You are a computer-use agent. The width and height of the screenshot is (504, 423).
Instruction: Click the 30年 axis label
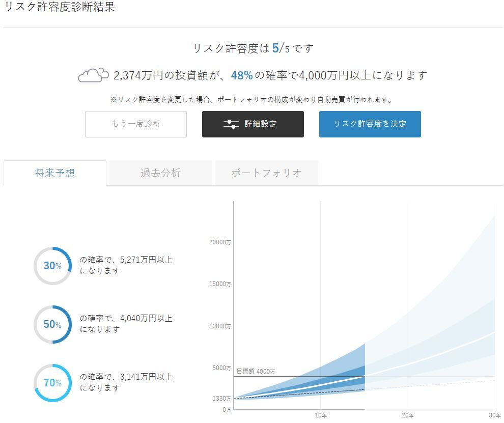(495, 415)
